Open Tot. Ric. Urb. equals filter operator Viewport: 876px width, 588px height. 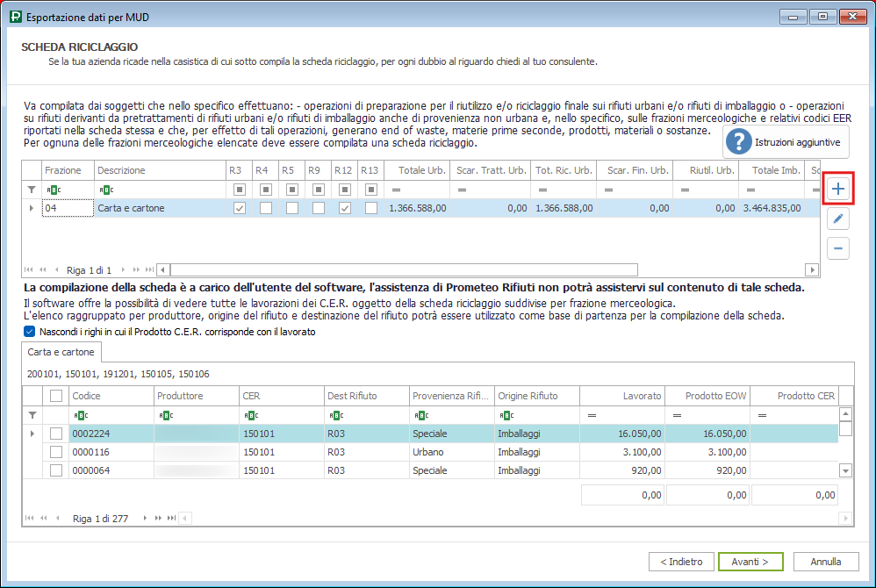(542, 190)
